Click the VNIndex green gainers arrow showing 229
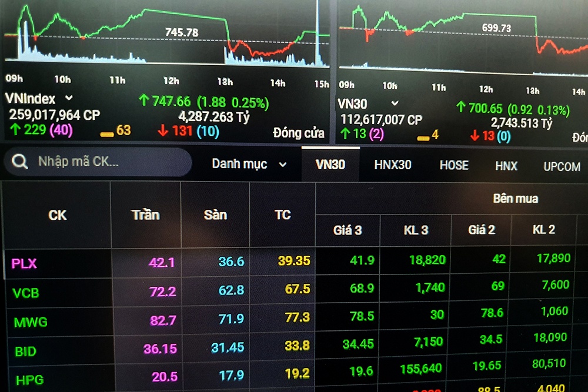588x392 pixels. point(14,130)
